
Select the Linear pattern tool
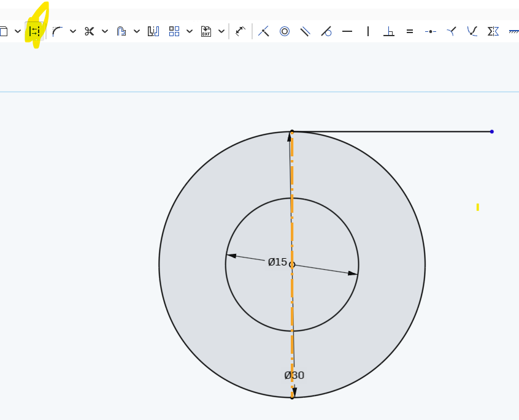(174, 31)
